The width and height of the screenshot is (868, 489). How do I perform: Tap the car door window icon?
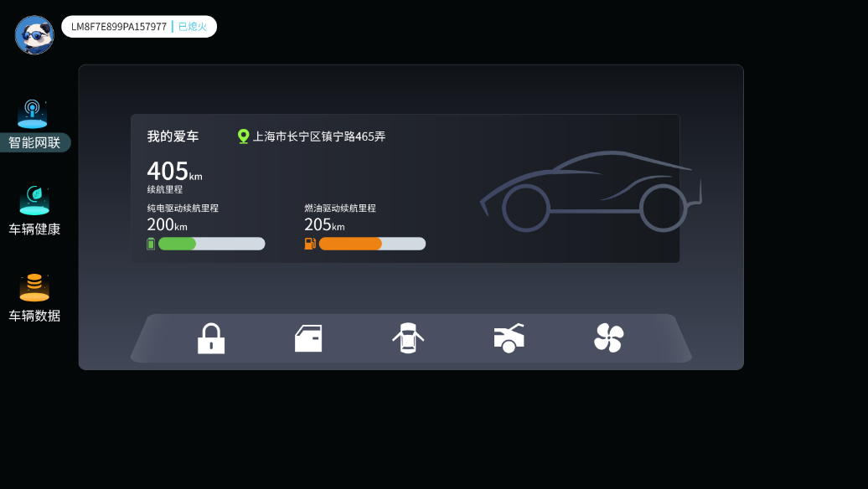(x=308, y=338)
